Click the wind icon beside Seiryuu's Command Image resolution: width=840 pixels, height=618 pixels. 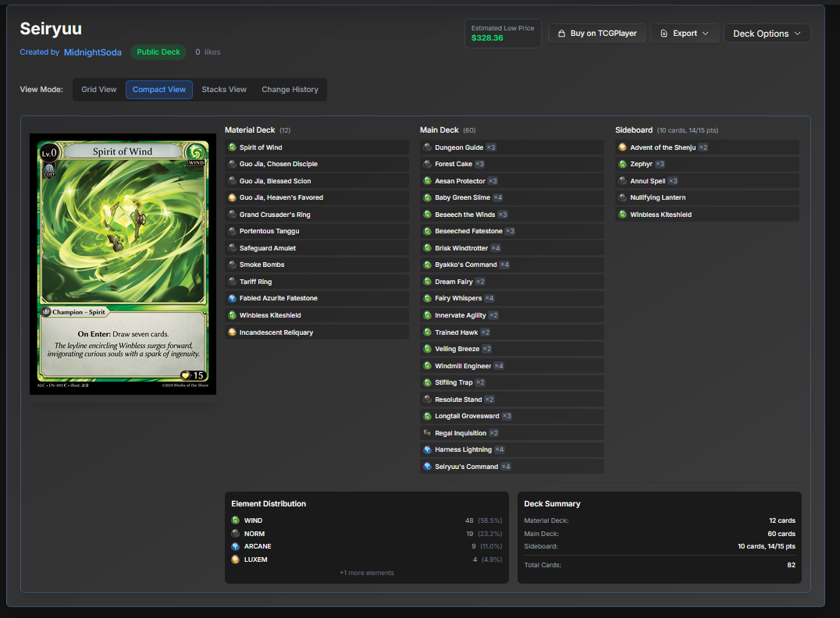428,466
